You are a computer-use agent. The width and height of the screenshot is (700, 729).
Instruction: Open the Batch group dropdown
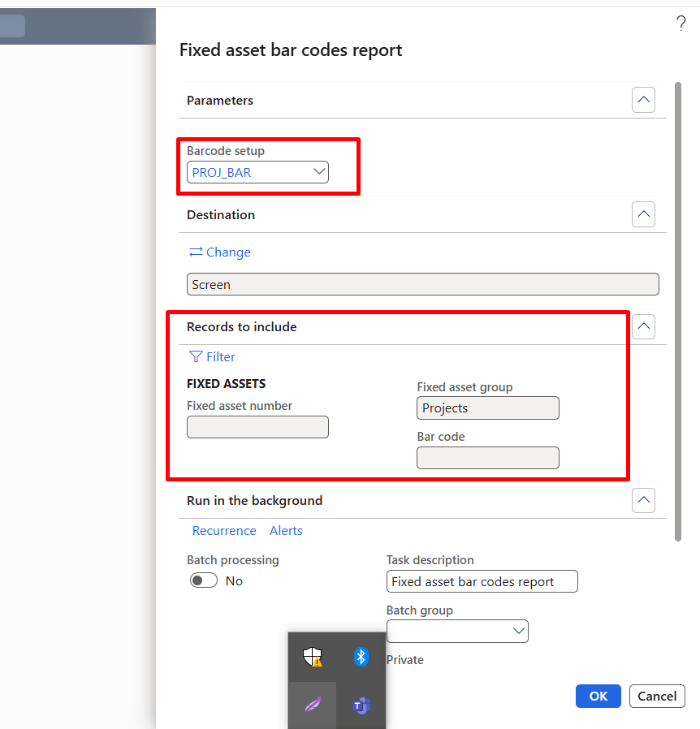tap(518, 631)
